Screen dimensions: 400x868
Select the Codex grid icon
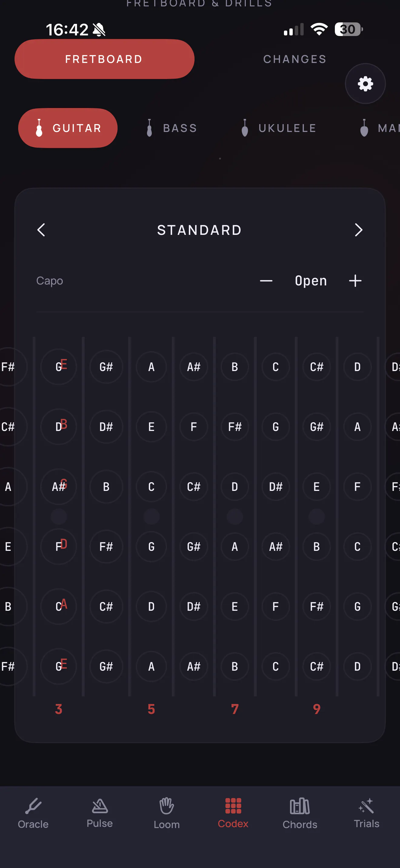click(233, 806)
